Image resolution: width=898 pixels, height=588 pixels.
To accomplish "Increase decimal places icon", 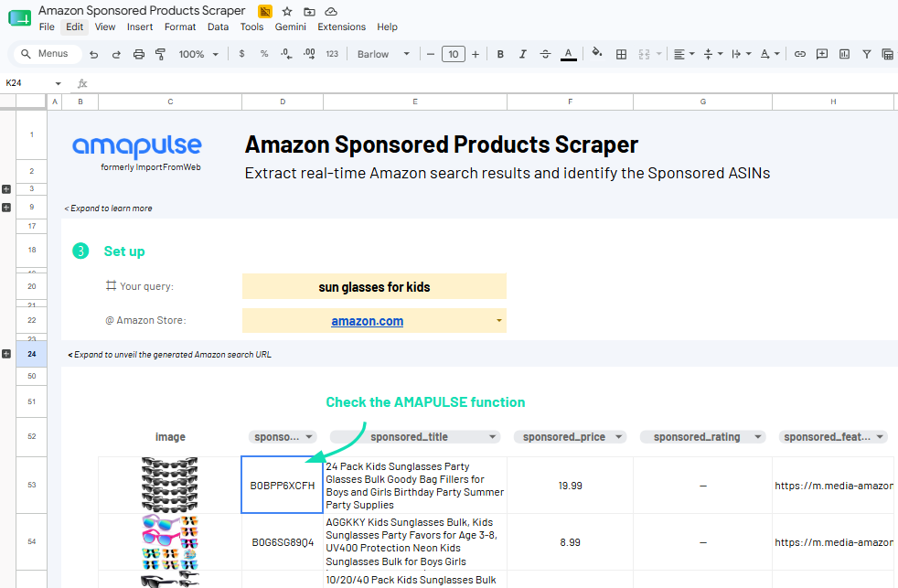I will 309,54.
